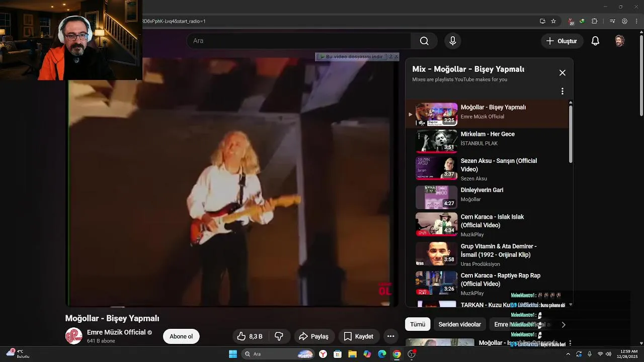The image size is (644, 362).
Task: Open Mix playlist three-dot options menu
Action: click(x=562, y=92)
